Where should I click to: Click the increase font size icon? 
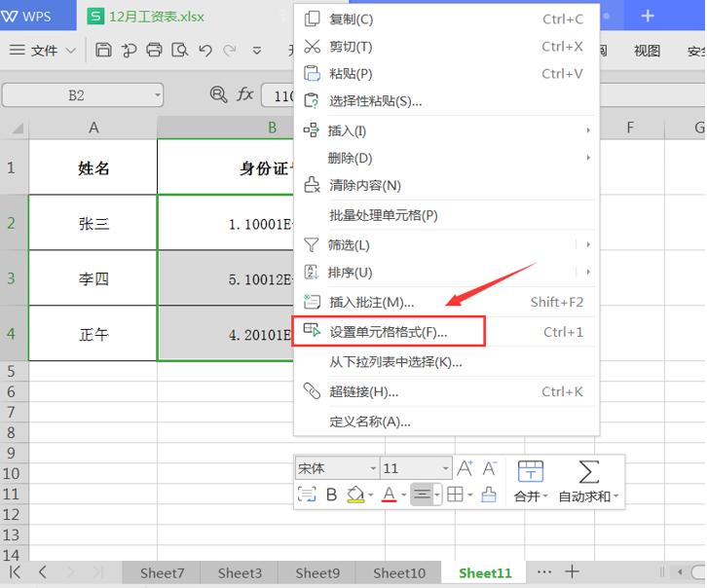[x=465, y=468]
